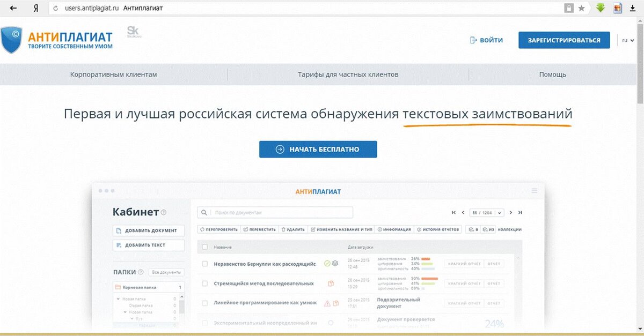Click the lock protection icon in address bar
The image size is (644, 336).
pyautogui.click(x=568, y=8)
